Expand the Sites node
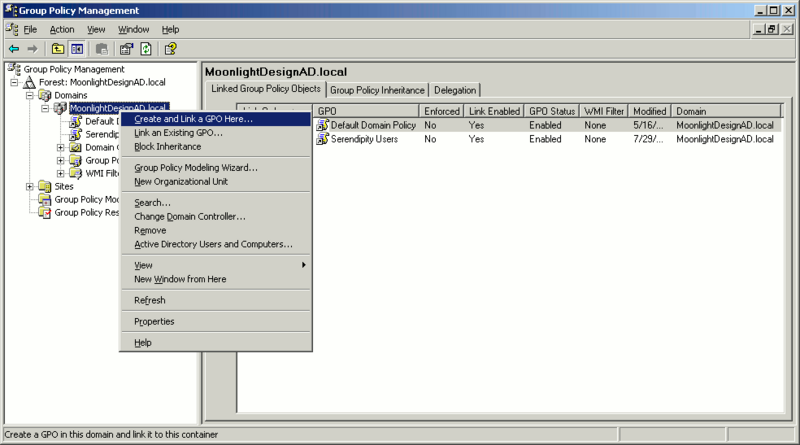 pyautogui.click(x=30, y=187)
